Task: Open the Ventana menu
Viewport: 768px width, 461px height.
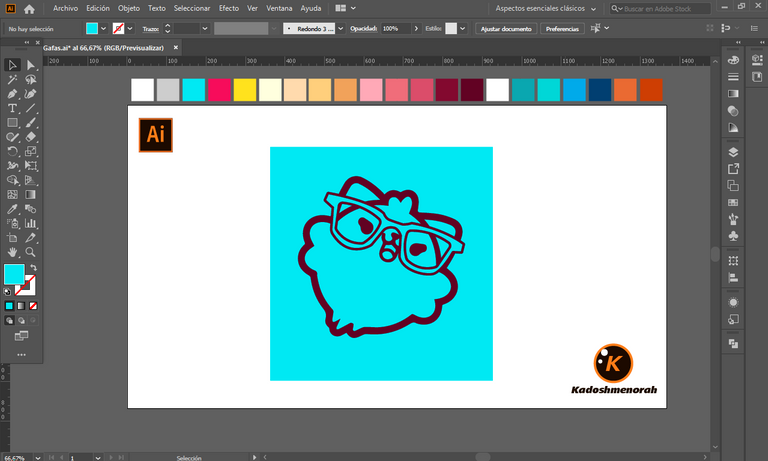Action: tap(279, 8)
